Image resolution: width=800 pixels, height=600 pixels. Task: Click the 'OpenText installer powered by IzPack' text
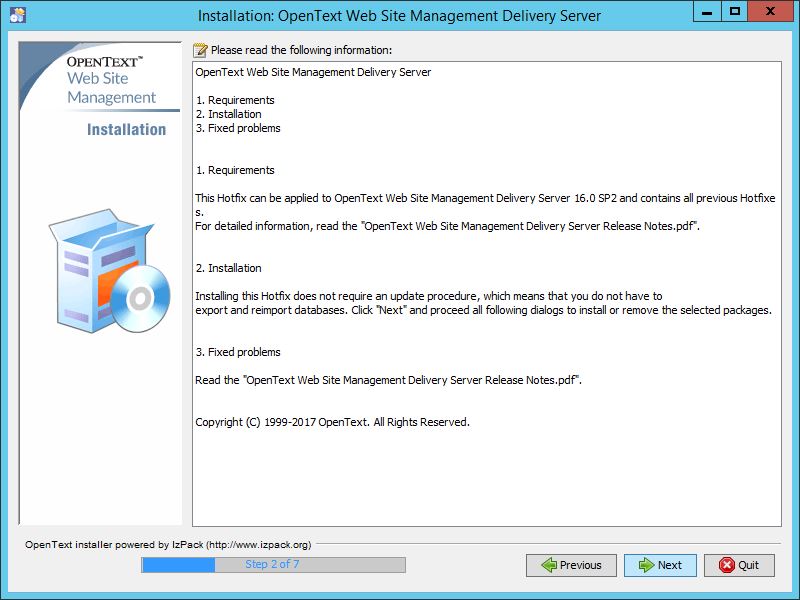pyautogui.click(x=168, y=545)
